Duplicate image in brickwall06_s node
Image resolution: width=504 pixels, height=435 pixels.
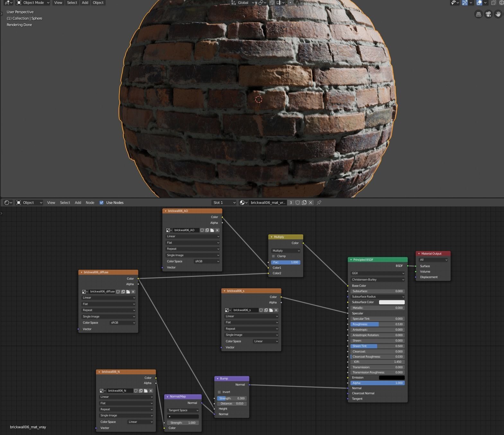(x=266, y=310)
